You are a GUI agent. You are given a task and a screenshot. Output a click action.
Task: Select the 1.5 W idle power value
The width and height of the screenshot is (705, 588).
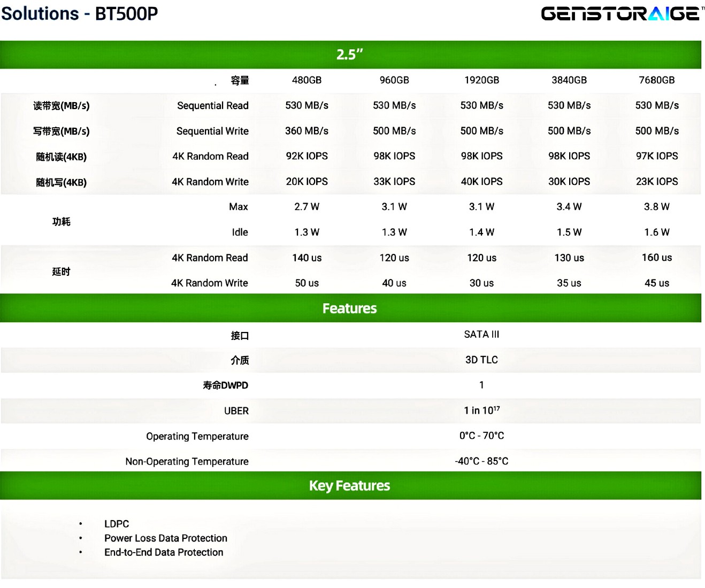(569, 233)
